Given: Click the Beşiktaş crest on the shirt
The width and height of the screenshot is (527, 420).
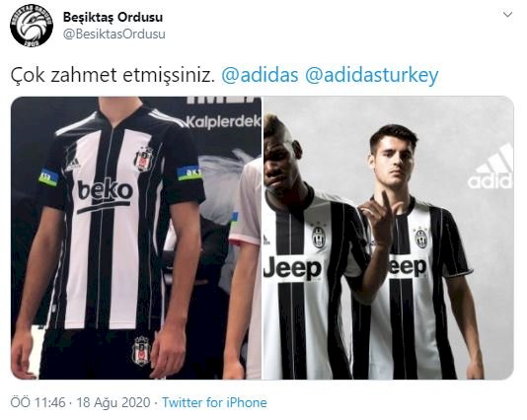Looking at the screenshot, I should pyautogui.click(x=144, y=159).
